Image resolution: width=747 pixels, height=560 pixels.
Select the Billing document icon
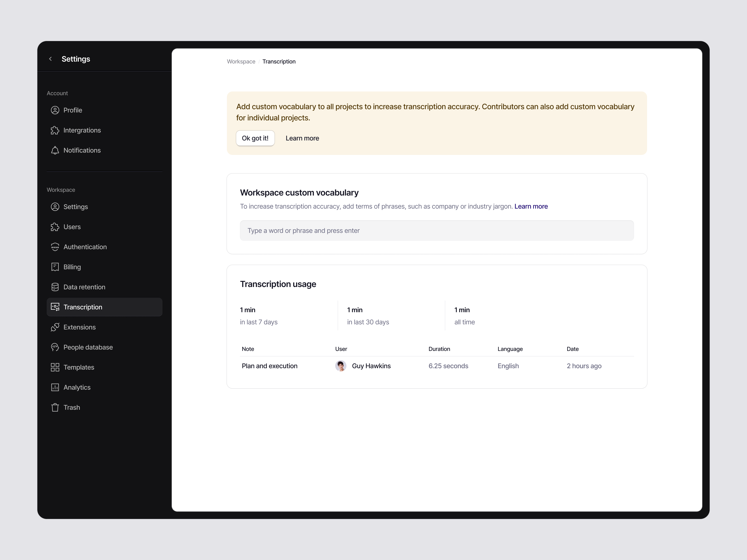pos(55,267)
